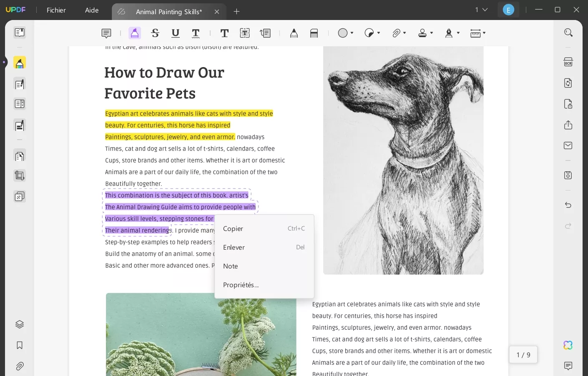Select the Highlight tool in toolbar
The height and width of the screenshot is (376, 588).
(134, 33)
